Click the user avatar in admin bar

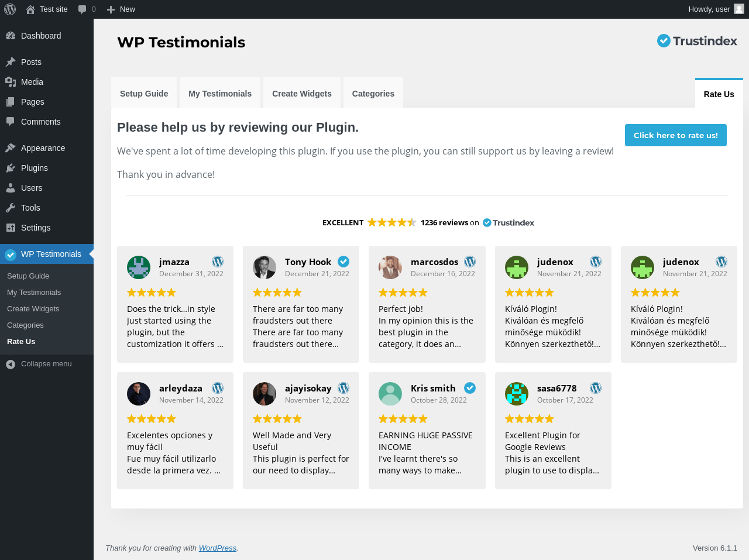point(739,9)
